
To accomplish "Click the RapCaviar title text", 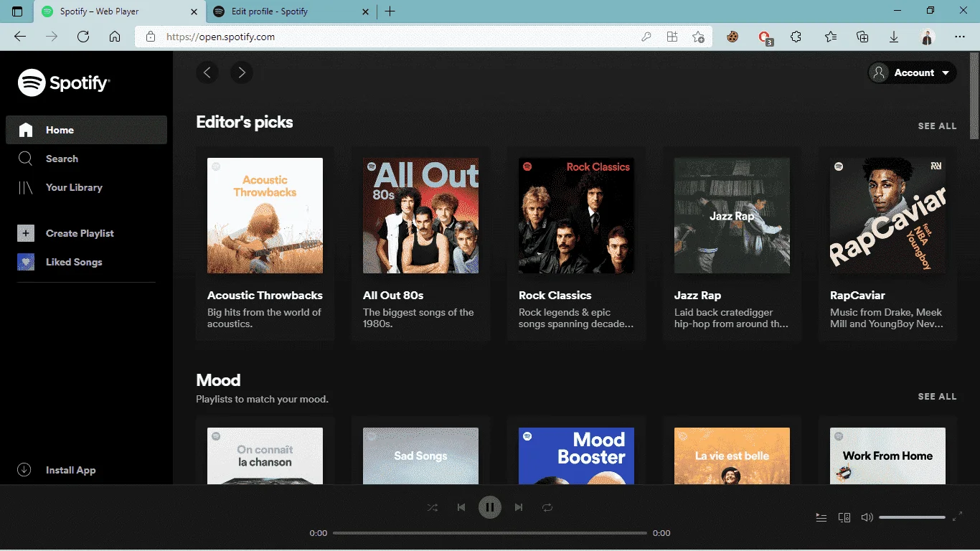I will click(857, 295).
